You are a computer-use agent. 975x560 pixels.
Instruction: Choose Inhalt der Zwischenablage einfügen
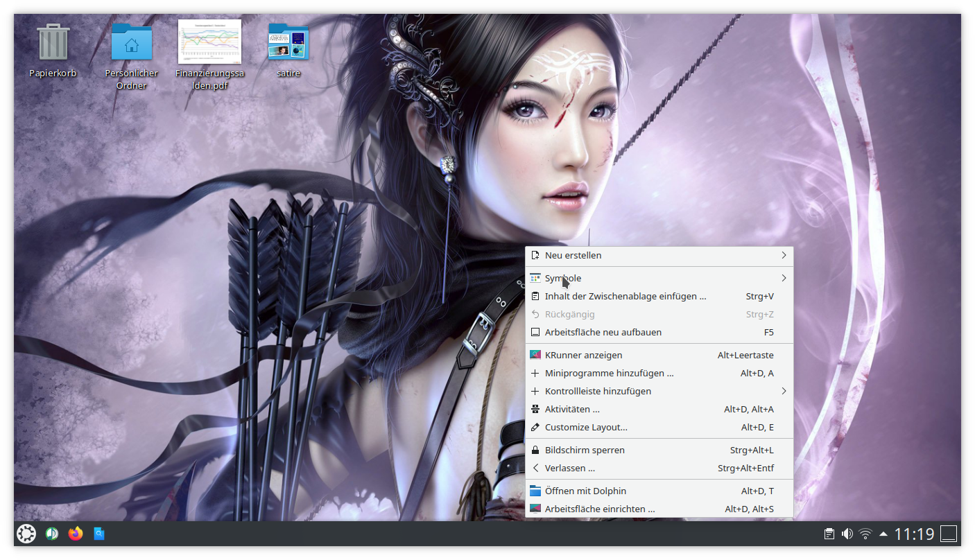point(659,296)
